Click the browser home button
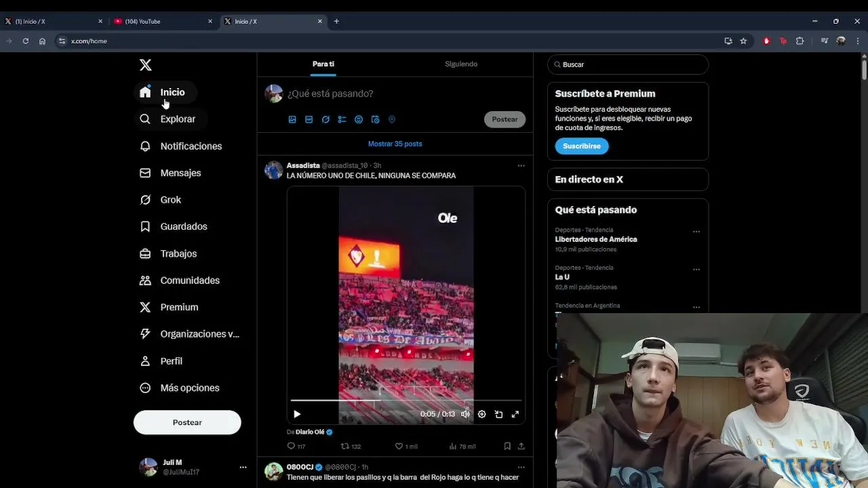Image resolution: width=868 pixels, height=488 pixels. (x=42, y=41)
